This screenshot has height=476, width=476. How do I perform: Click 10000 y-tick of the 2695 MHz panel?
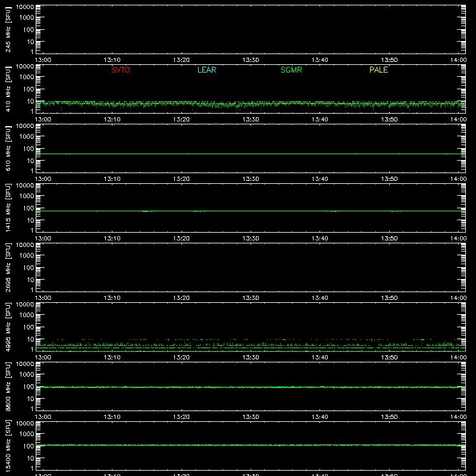coord(25,245)
